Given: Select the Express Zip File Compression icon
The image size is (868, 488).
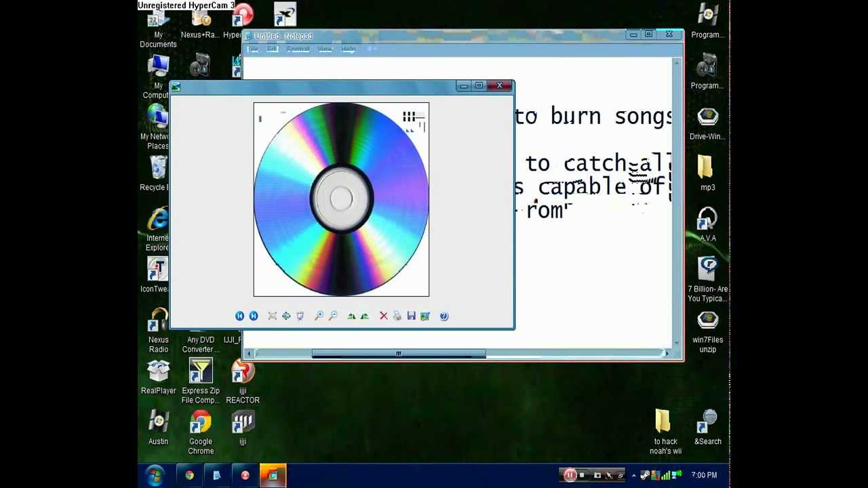Looking at the screenshot, I should 201,382.
